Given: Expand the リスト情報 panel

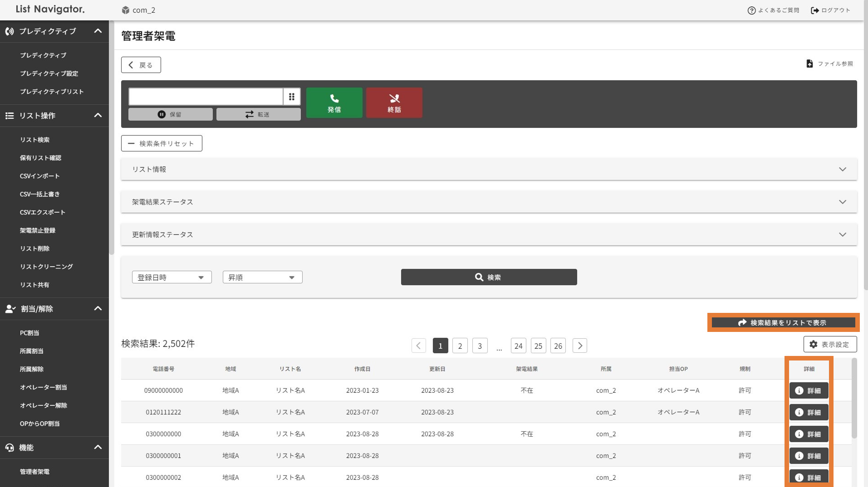Looking at the screenshot, I should tap(489, 169).
